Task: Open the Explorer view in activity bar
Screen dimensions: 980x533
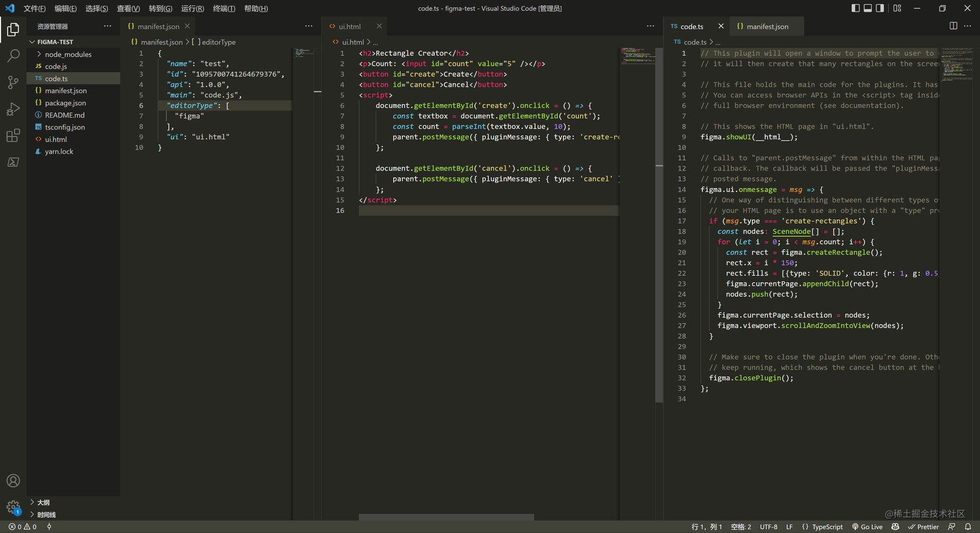Action: coord(13,30)
